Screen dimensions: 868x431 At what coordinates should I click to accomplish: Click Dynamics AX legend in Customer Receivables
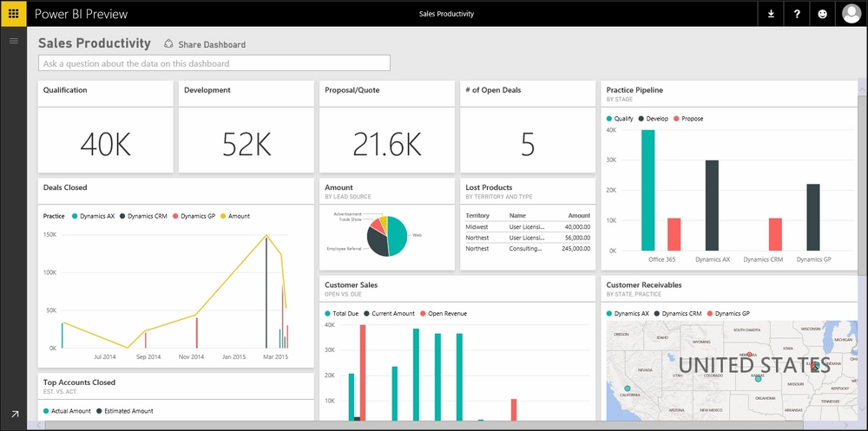pyautogui.click(x=628, y=313)
